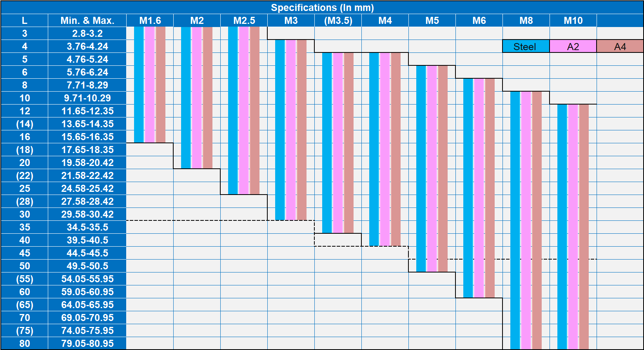This screenshot has width=644, height=350.
Task: Click the M2.5 column header
Action: [244, 21]
